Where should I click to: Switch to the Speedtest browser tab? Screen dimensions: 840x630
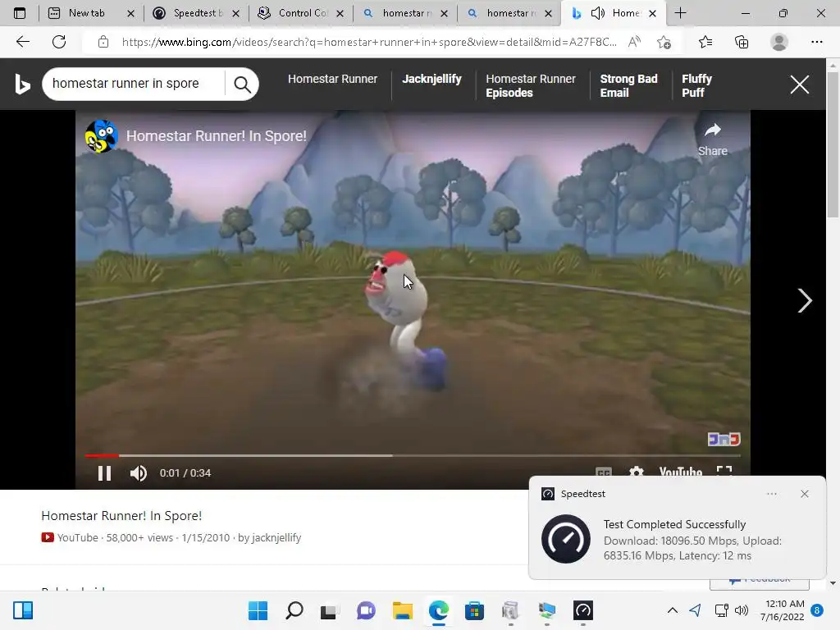pos(196,13)
